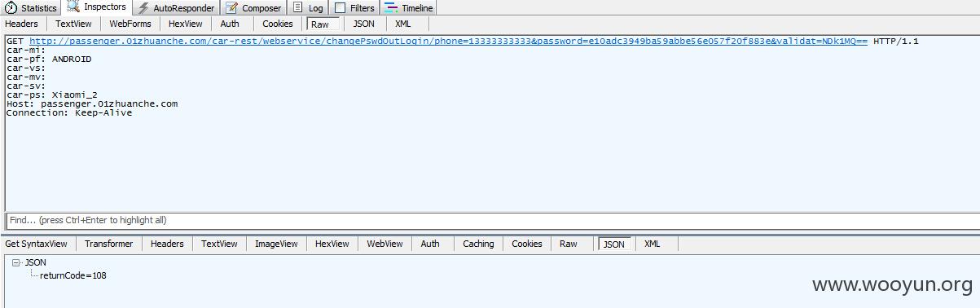Screen dimensions: 980x308
Task: Click the AutoResponder lightning icon
Action: click(x=143, y=8)
